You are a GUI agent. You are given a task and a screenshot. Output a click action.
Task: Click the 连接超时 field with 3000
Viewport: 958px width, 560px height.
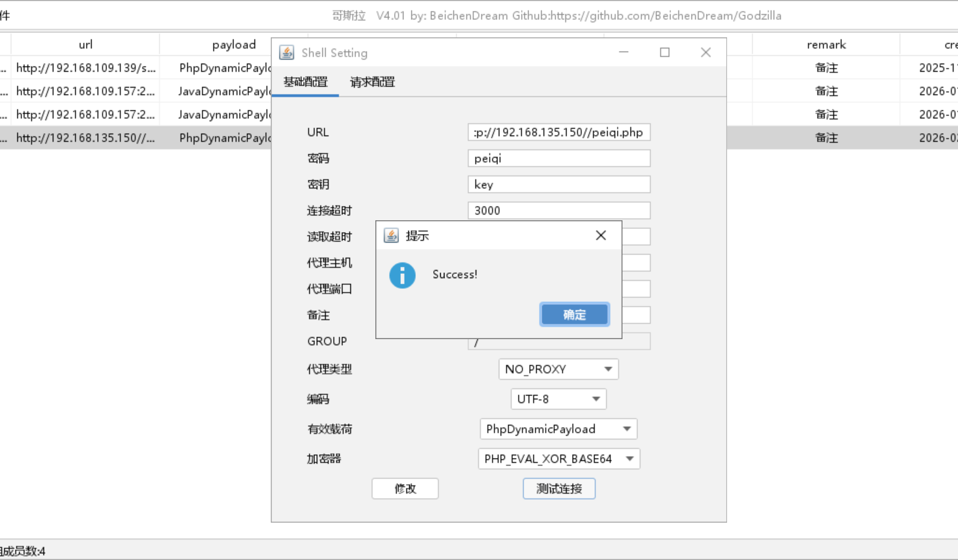point(559,210)
